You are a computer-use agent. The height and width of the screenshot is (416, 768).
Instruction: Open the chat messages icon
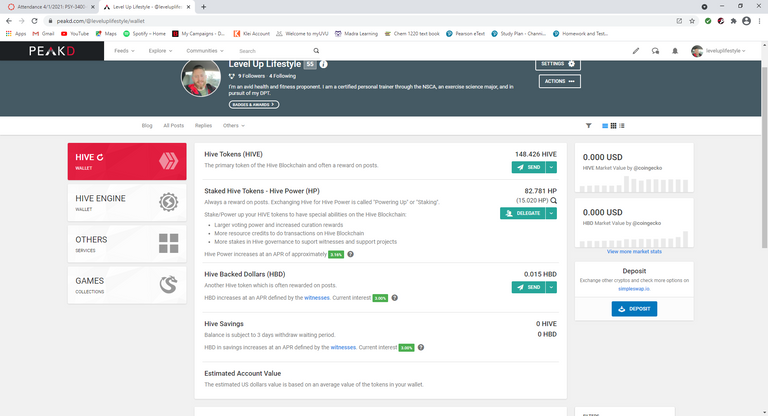pyautogui.click(x=655, y=51)
